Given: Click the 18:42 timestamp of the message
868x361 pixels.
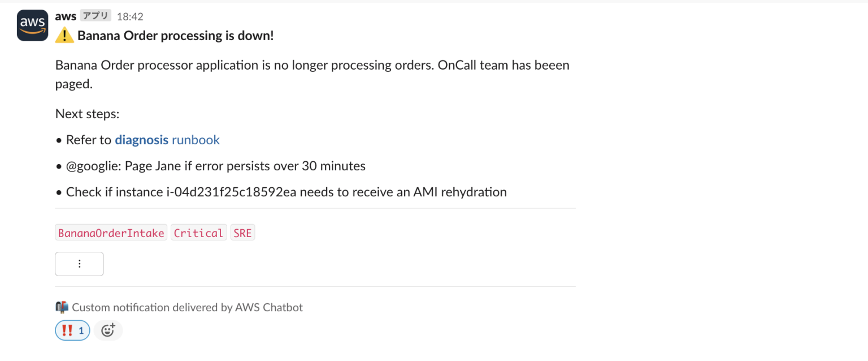Looking at the screenshot, I should 131,16.
